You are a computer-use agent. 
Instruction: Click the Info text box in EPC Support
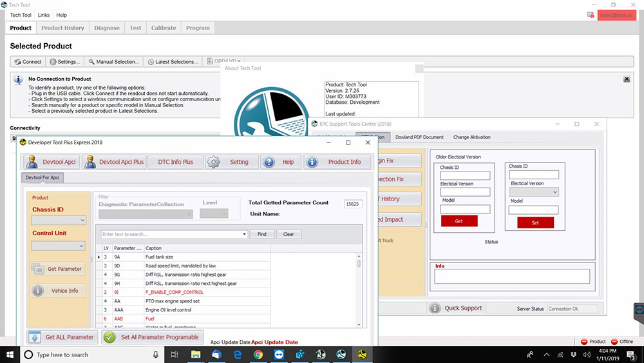[x=512, y=276]
